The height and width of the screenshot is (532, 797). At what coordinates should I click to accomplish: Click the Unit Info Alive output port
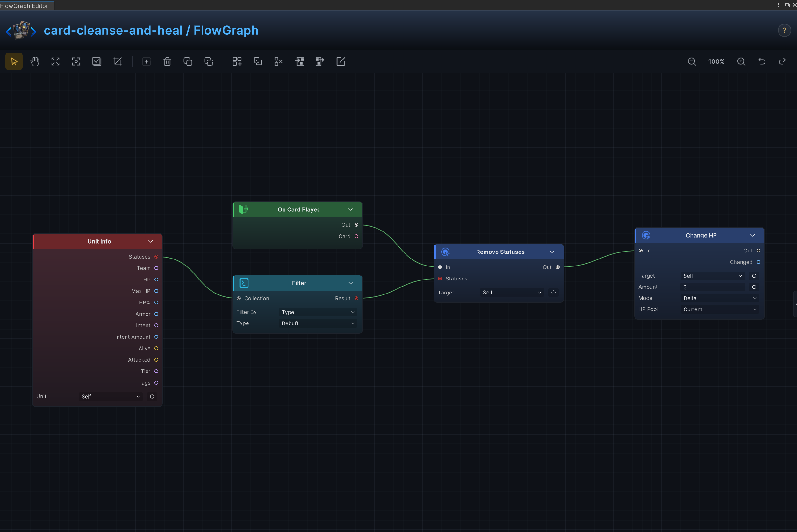(156, 348)
